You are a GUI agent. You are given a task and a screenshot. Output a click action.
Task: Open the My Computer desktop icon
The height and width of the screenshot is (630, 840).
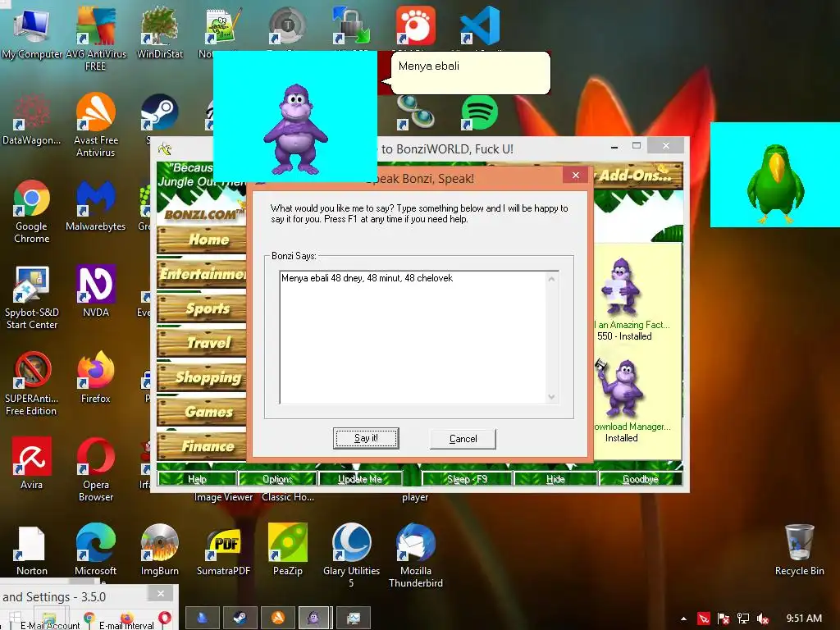click(x=32, y=32)
